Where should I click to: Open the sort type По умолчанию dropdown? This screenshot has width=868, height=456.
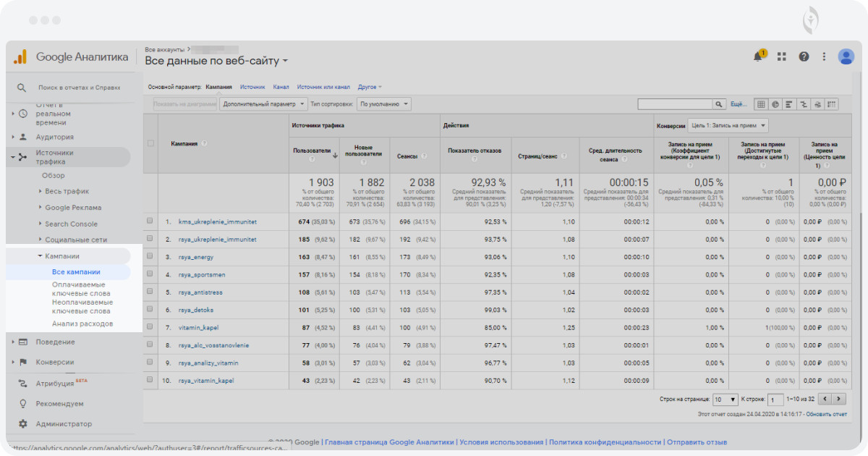coord(383,104)
